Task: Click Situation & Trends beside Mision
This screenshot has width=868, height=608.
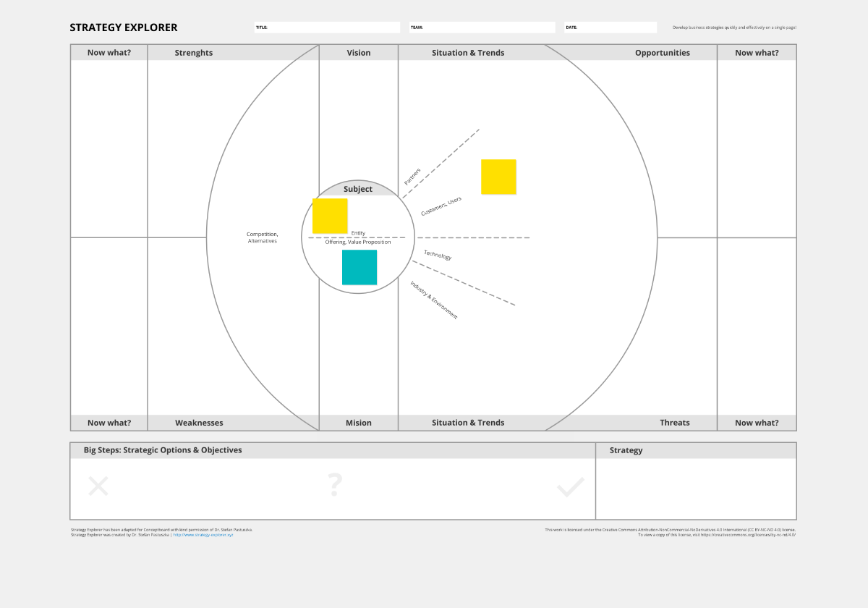Action: click(468, 423)
